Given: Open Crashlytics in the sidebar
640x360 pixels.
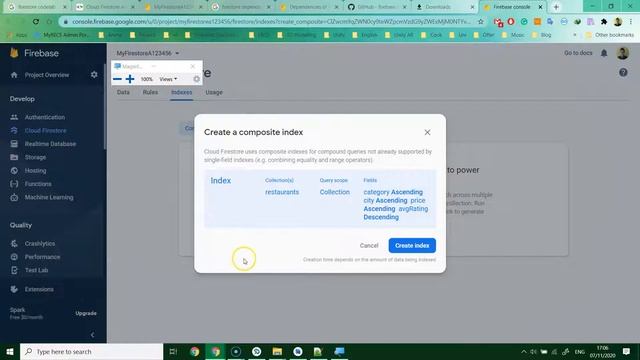Looking at the screenshot, I should point(40,243).
